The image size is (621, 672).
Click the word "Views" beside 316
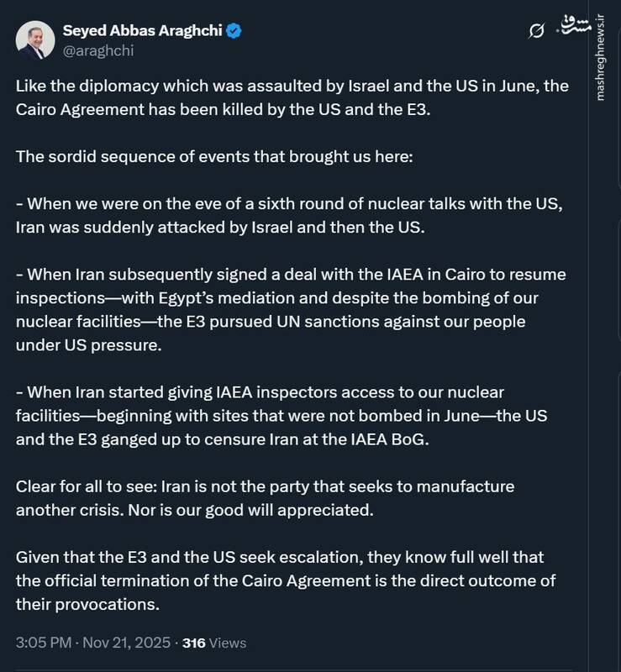[228, 643]
